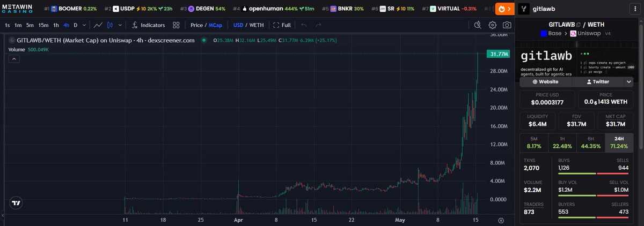Select the 1m timeframe

tap(18, 25)
